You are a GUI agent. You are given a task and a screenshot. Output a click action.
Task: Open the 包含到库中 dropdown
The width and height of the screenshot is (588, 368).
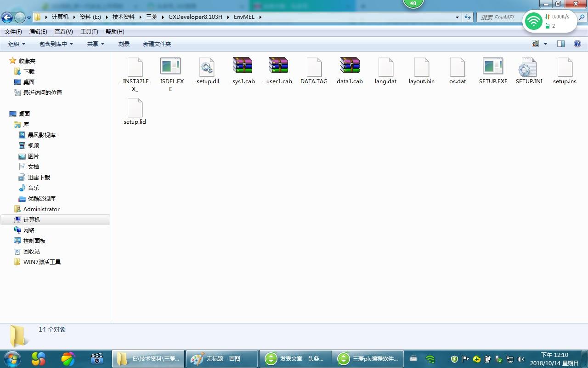tap(56, 44)
